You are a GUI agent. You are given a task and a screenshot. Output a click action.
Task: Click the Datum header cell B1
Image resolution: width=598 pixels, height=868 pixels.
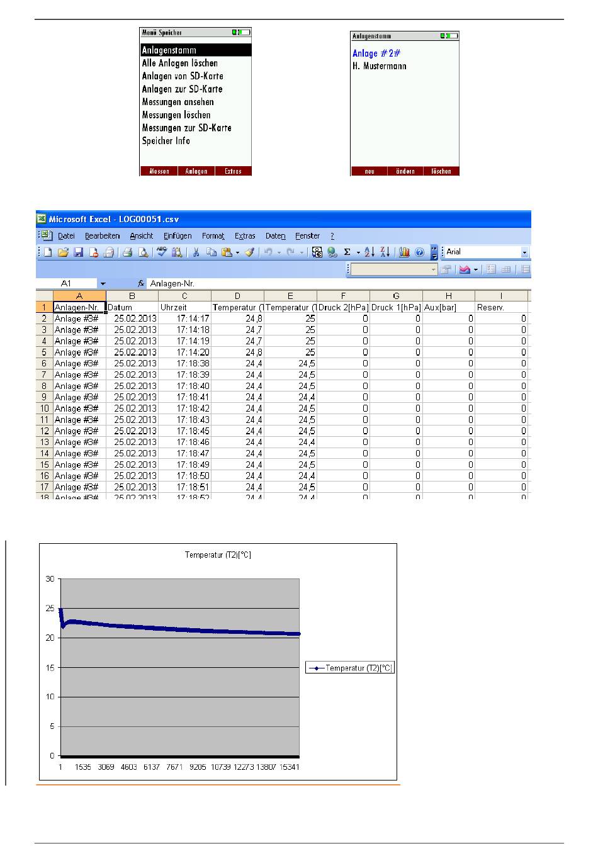click(x=132, y=307)
